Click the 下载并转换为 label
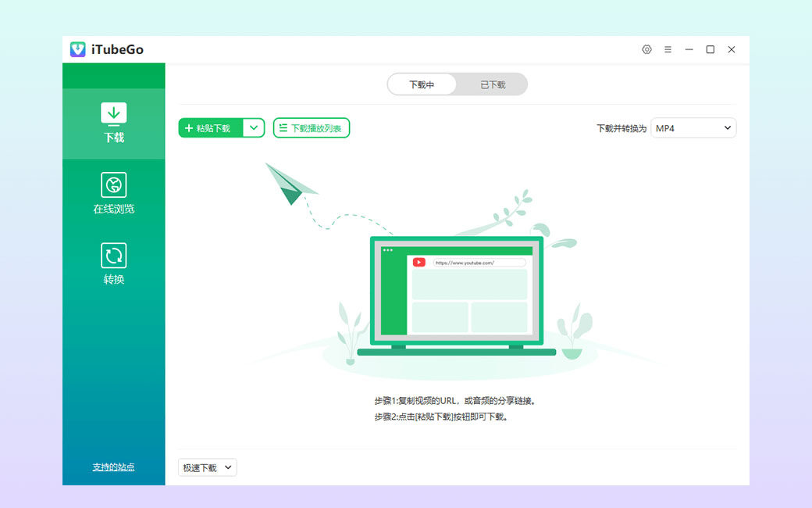Screen dimensions: 812x508 621,128
